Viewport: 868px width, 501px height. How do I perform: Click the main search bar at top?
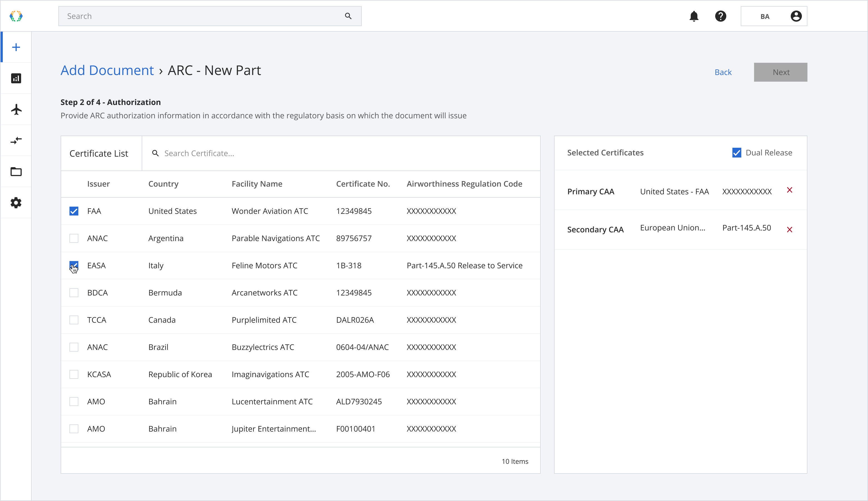210,16
